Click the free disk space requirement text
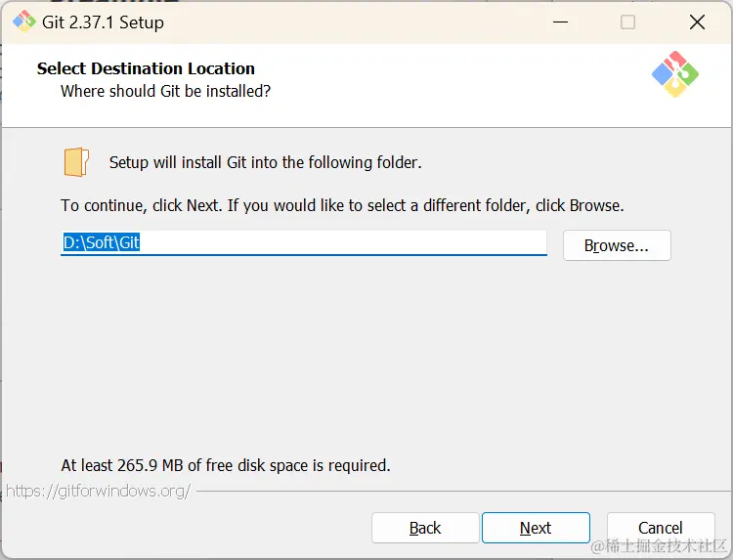Screen dimensions: 733x560 click(x=226, y=465)
